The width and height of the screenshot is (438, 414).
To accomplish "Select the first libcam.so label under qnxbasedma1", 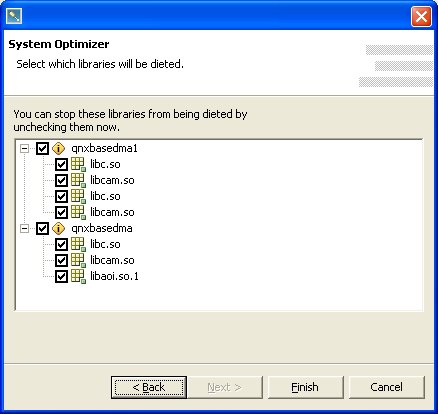I will [x=112, y=180].
